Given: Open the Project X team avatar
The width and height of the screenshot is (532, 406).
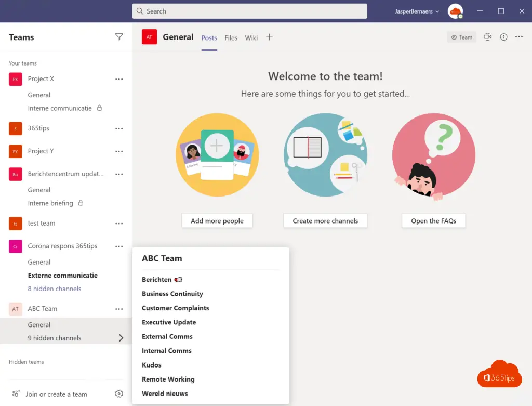Looking at the screenshot, I should point(15,79).
